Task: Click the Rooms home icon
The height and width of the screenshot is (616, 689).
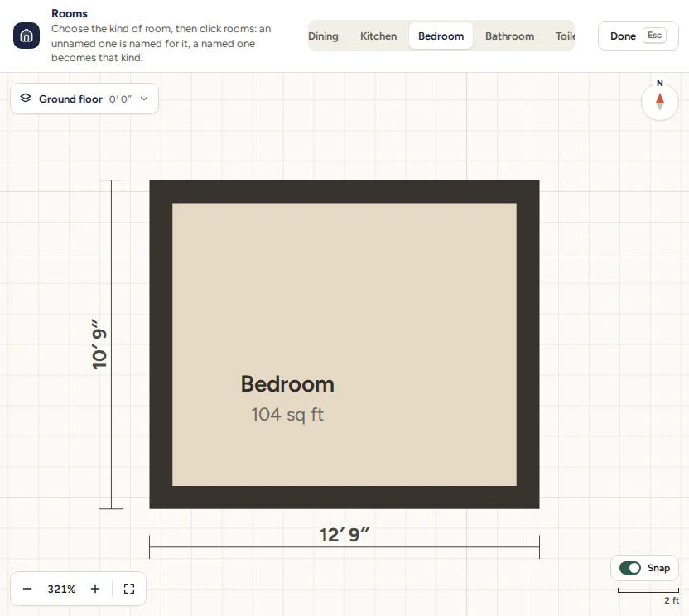Action: 26,36
